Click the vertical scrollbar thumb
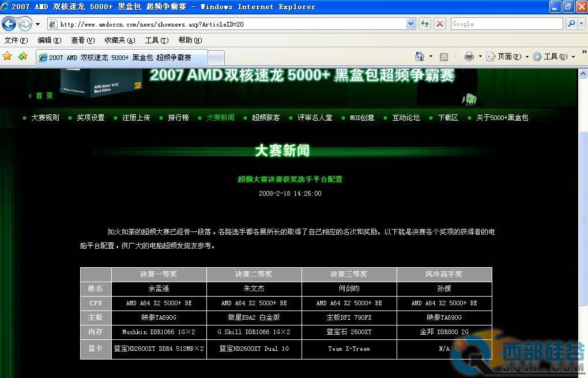Viewport: 588px width, 378px height. (583, 218)
